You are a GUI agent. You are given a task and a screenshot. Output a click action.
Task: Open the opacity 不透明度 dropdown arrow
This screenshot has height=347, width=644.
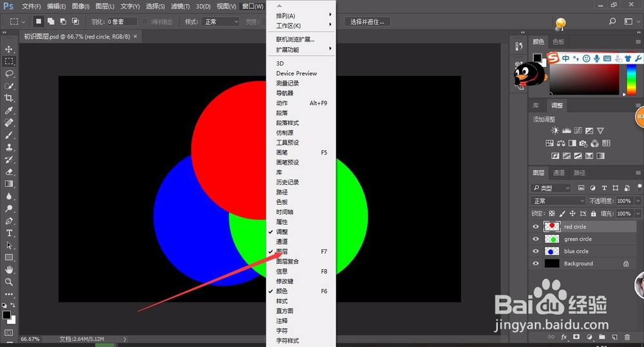click(x=638, y=201)
